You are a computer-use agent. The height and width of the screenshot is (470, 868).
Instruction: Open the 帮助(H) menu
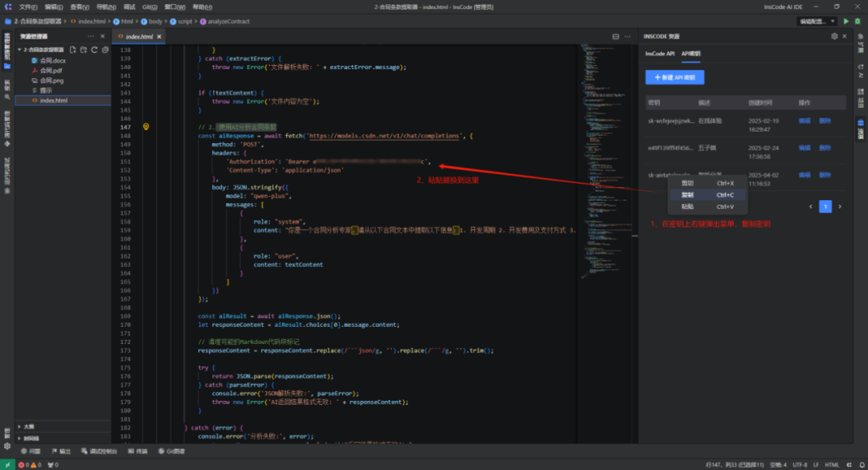click(x=202, y=7)
